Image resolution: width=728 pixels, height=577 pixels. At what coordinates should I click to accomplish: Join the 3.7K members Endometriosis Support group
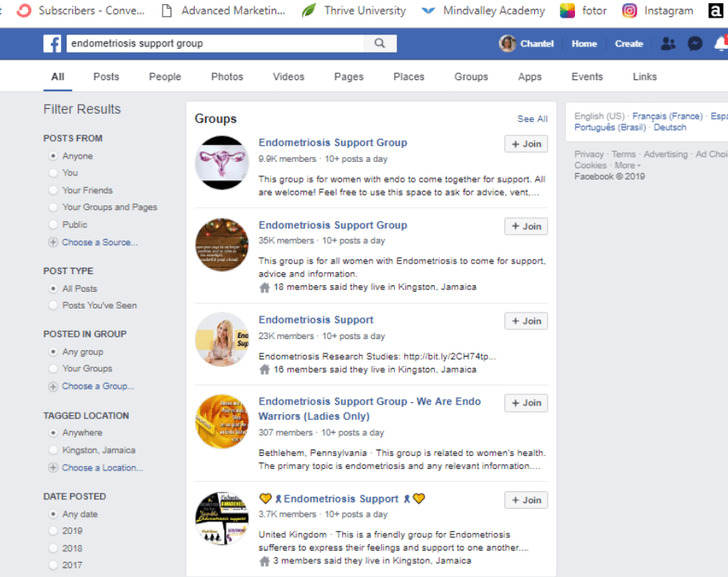[x=526, y=500]
